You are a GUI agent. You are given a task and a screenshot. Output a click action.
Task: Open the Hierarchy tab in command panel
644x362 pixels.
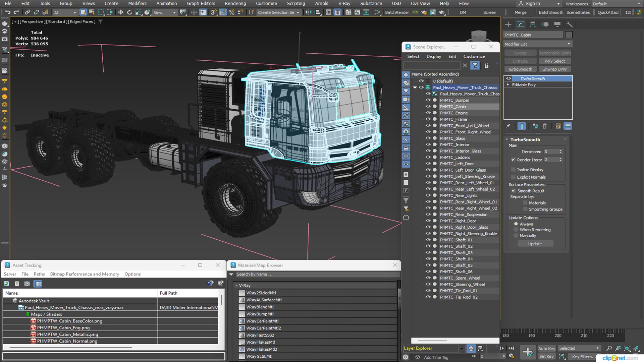533,24
